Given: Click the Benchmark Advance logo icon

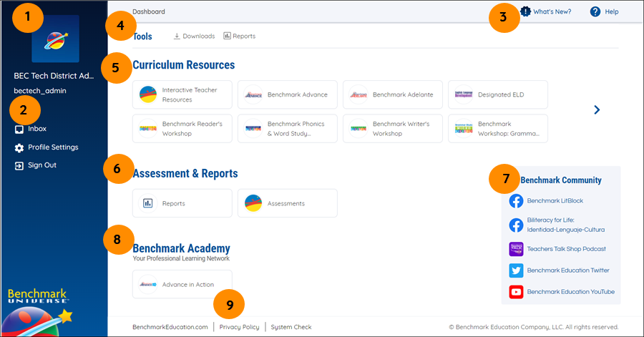Looking at the screenshot, I should (253, 94).
